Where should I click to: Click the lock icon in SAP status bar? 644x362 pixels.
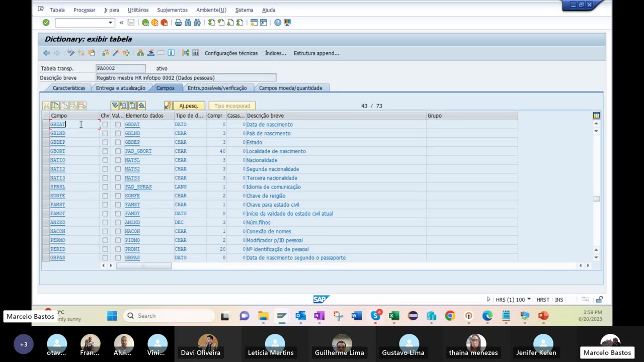[x=599, y=300]
